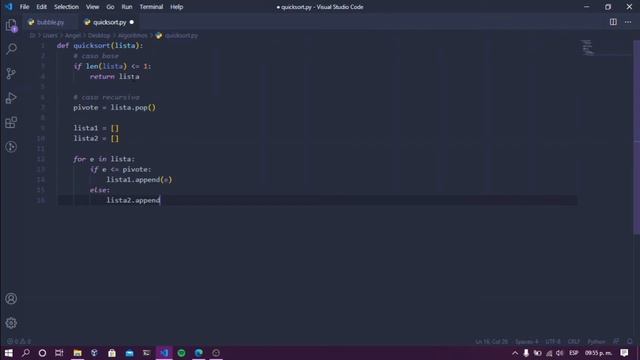Viewport: 640px width, 360px height.
Task: Open the Extensions view
Action: (x=11, y=122)
